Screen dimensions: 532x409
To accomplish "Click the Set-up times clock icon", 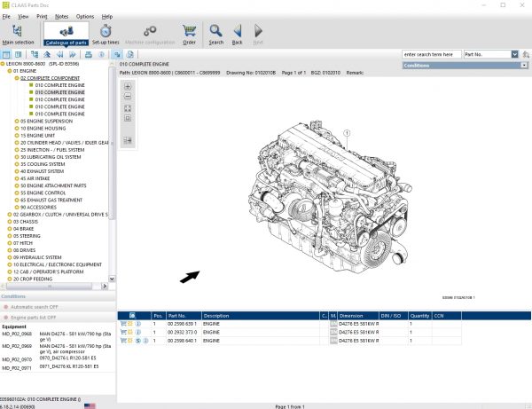I will coord(106,31).
